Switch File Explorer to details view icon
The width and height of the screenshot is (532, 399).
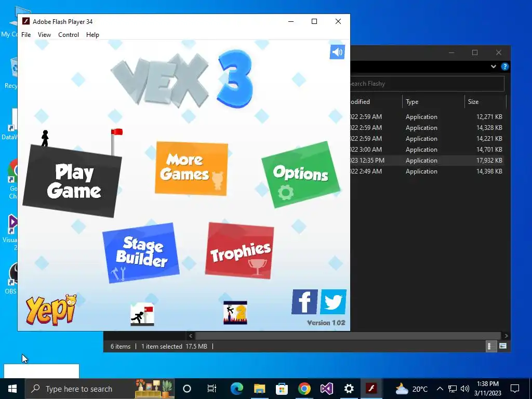pos(491,346)
